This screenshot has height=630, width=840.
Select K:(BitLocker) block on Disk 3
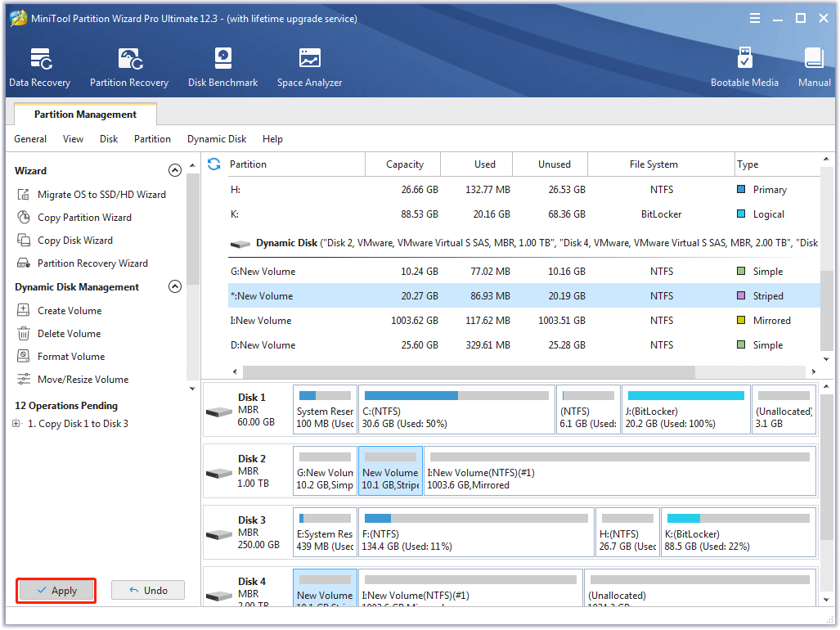click(x=739, y=533)
